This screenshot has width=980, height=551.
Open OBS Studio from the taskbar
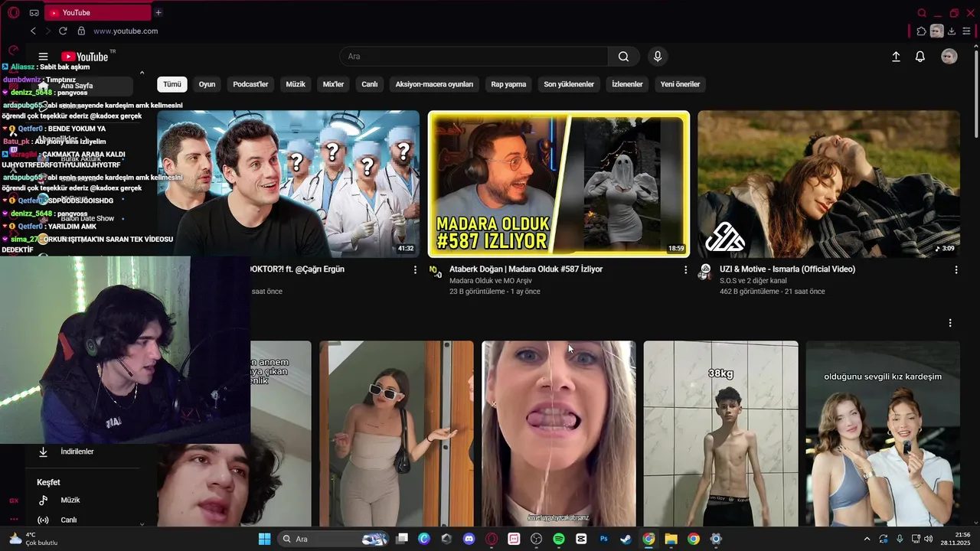537,539
